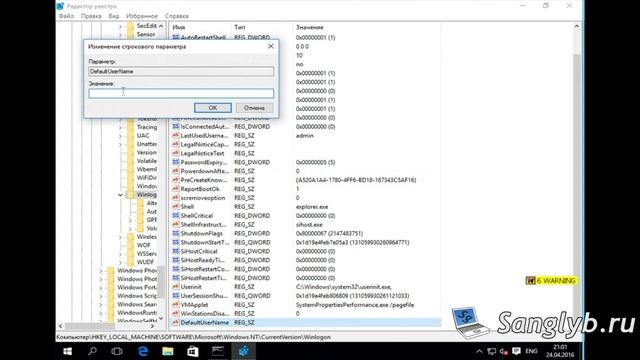Image resolution: width=640 pixels, height=360 pixels.
Task: Open the Правка menu
Action: (x=91, y=16)
